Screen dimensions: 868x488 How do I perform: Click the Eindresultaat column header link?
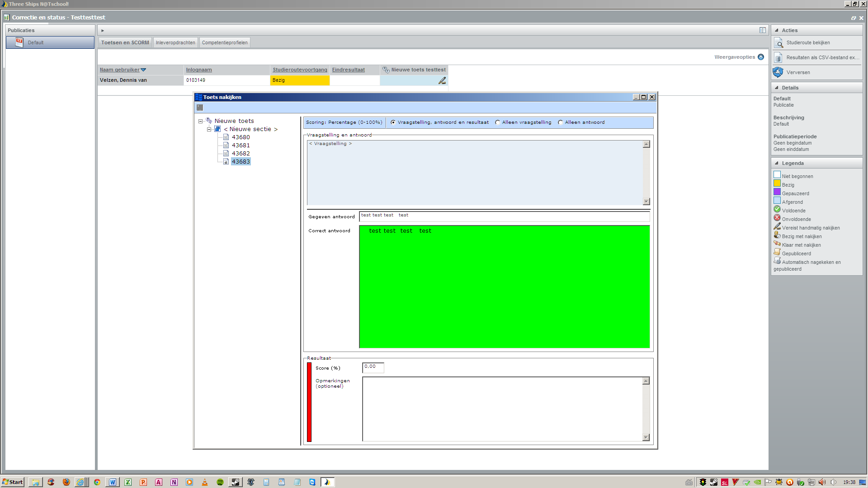coord(349,70)
